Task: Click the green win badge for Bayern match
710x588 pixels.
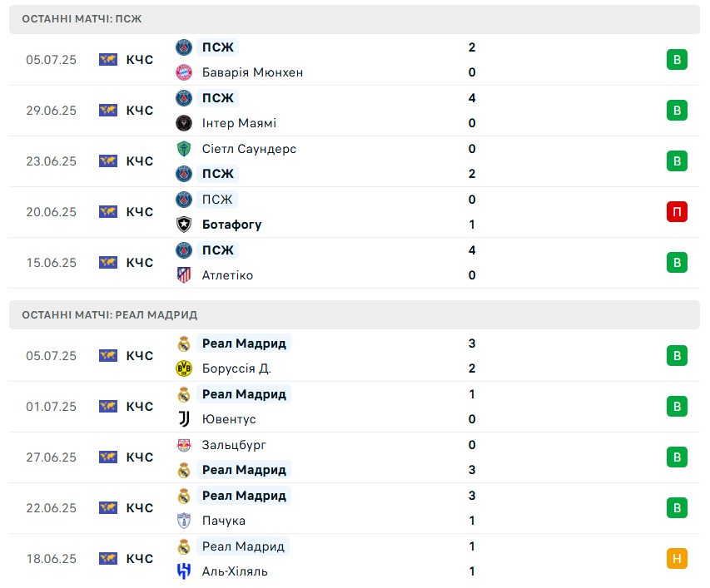Action: pyautogui.click(x=677, y=60)
